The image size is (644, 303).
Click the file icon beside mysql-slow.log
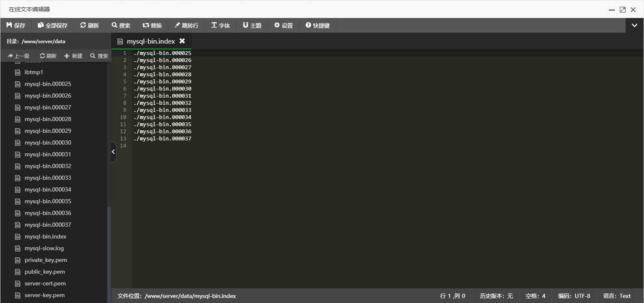click(x=18, y=248)
